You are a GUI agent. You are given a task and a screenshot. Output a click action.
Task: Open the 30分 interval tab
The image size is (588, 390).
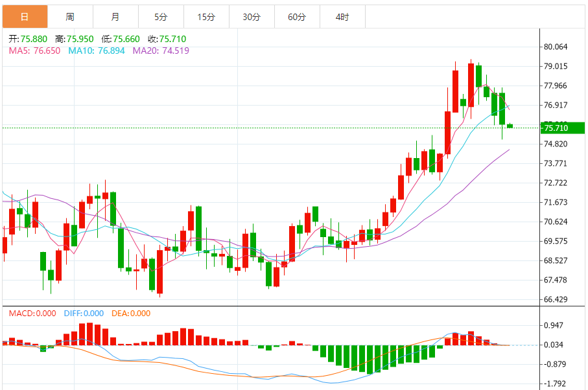click(252, 17)
